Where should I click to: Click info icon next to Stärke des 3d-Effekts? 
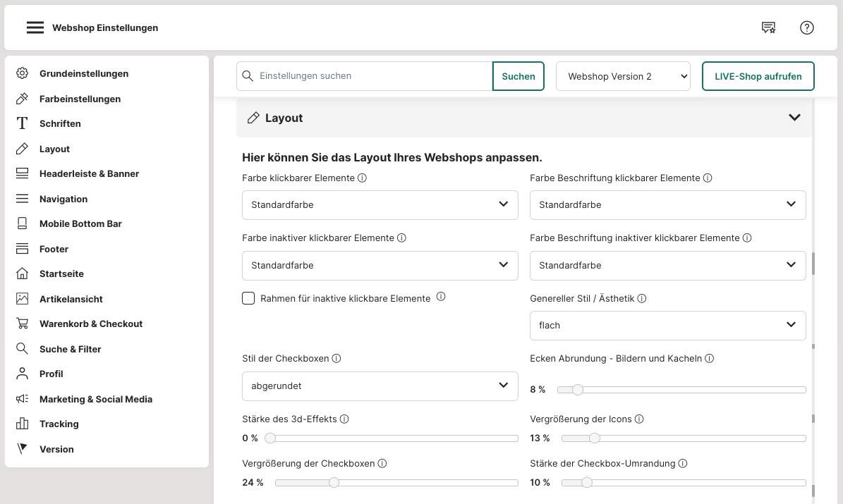click(344, 419)
